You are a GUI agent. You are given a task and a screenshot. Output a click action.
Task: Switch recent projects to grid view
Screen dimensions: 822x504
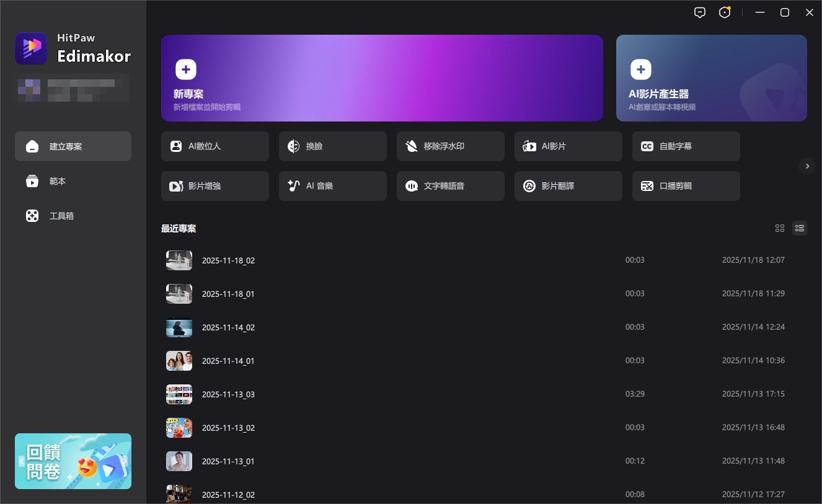[x=780, y=228]
